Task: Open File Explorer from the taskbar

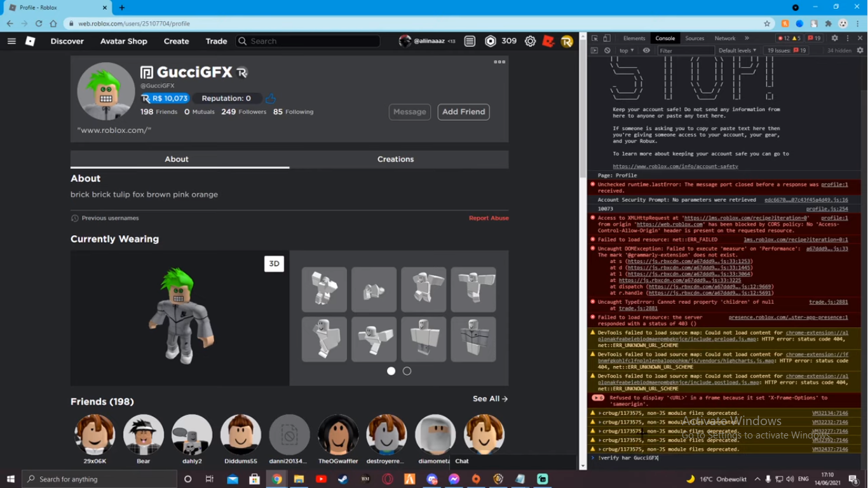Action: coord(299,479)
